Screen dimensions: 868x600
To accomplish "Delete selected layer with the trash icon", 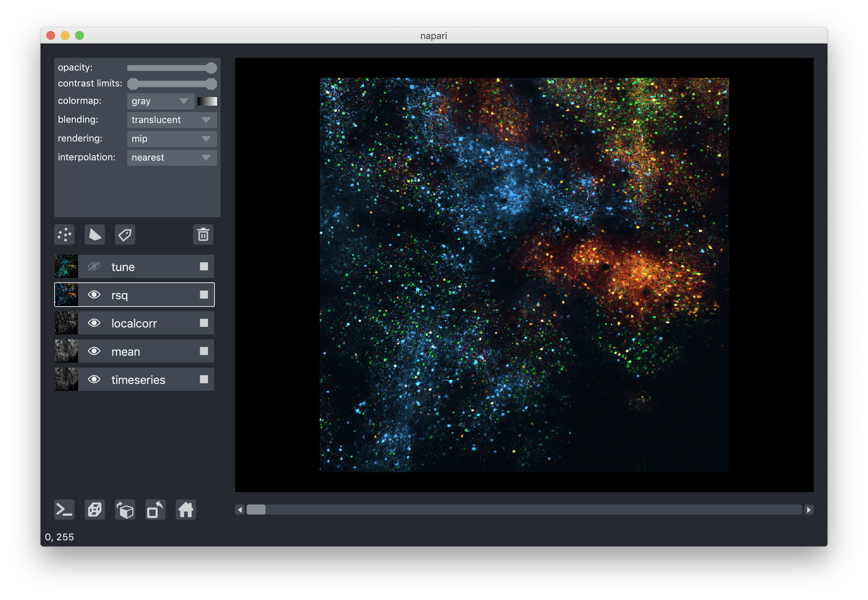I will click(203, 234).
